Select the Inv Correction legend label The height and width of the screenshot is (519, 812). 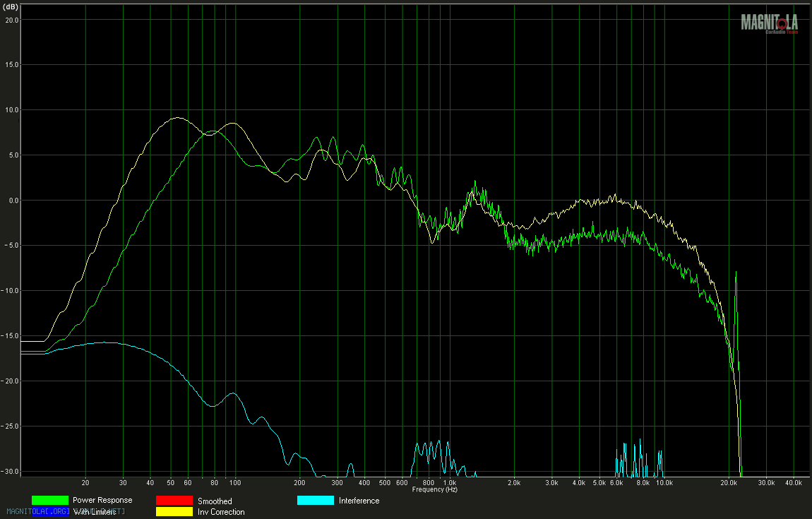click(x=221, y=512)
